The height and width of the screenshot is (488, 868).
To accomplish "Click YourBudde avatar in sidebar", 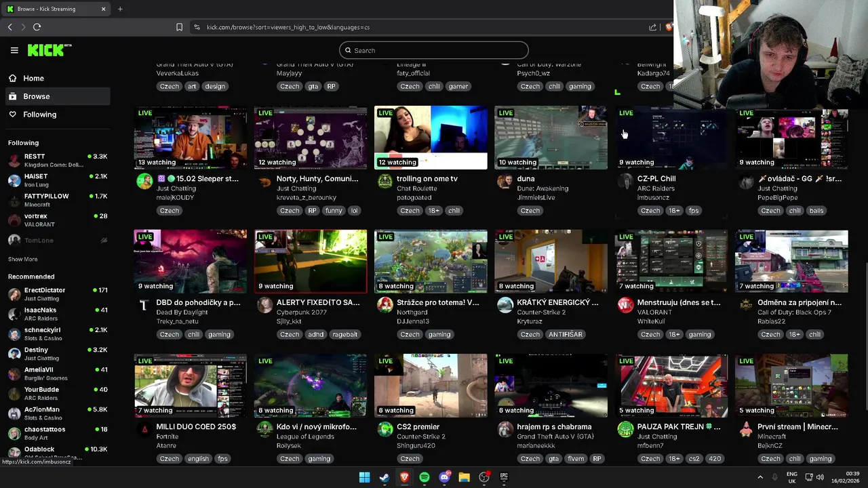I will [x=14, y=394].
